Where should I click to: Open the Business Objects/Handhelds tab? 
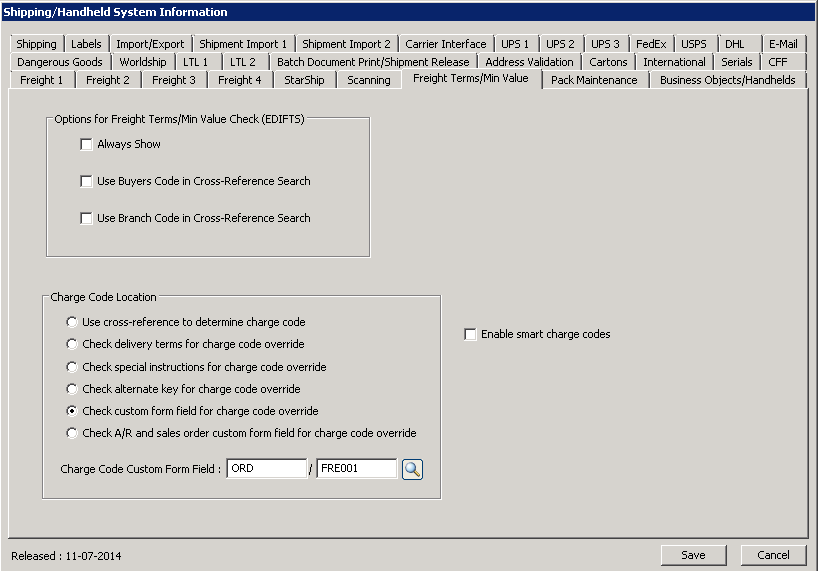pyautogui.click(x=727, y=80)
